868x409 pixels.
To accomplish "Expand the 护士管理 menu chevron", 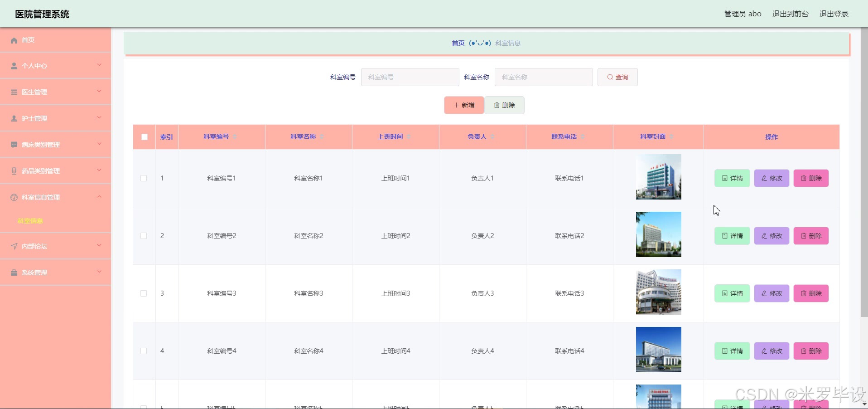I will [x=99, y=118].
